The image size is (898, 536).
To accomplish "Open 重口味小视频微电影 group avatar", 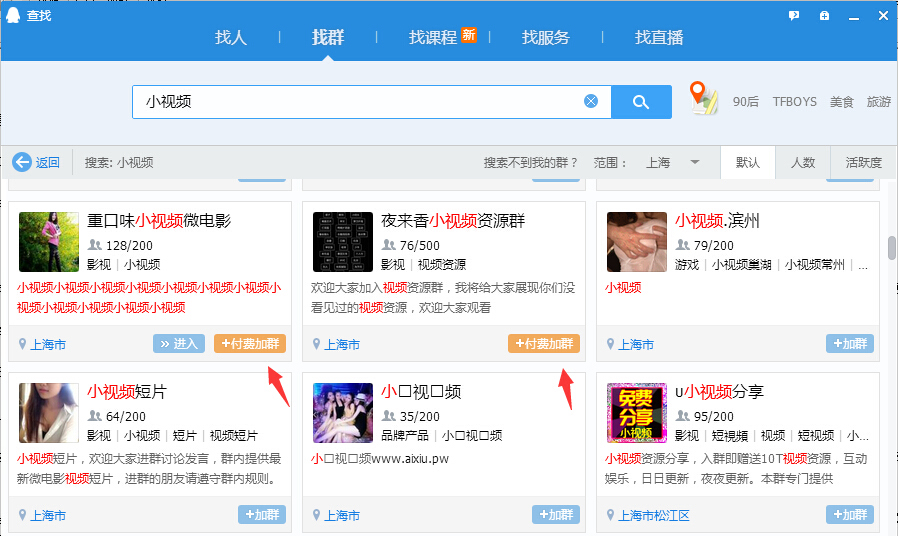I will pyautogui.click(x=49, y=242).
